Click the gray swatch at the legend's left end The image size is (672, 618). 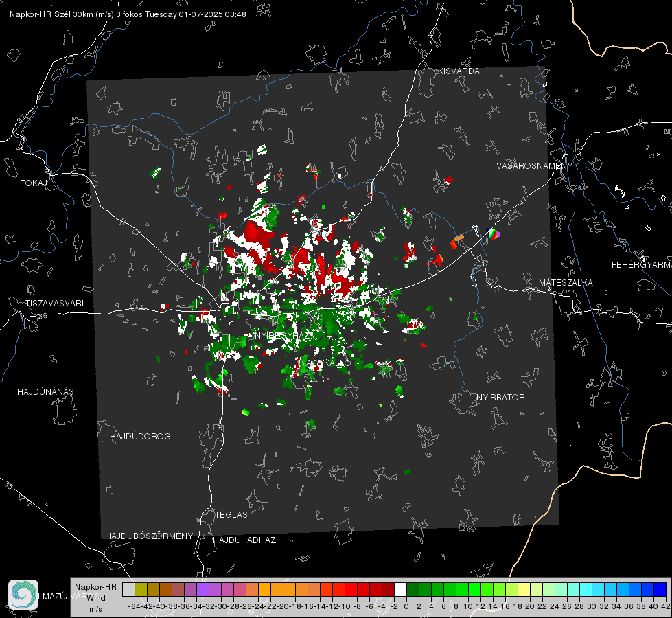[x=128, y=589]
